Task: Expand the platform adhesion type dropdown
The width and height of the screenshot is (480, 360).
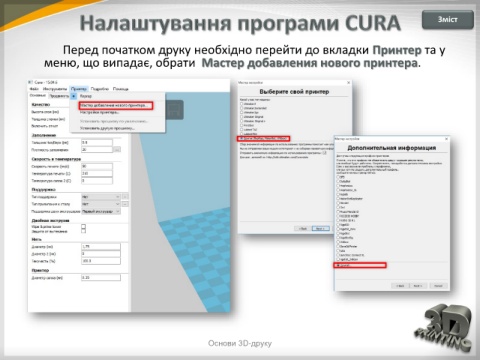Action: click(x=101, y=204)
